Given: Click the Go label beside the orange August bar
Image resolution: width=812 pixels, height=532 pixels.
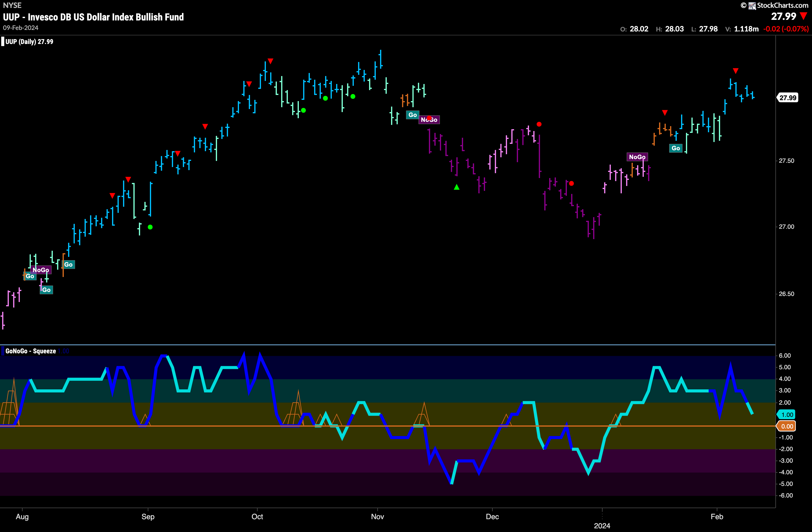Looking at the screenshot, I should tap(68, 264).
